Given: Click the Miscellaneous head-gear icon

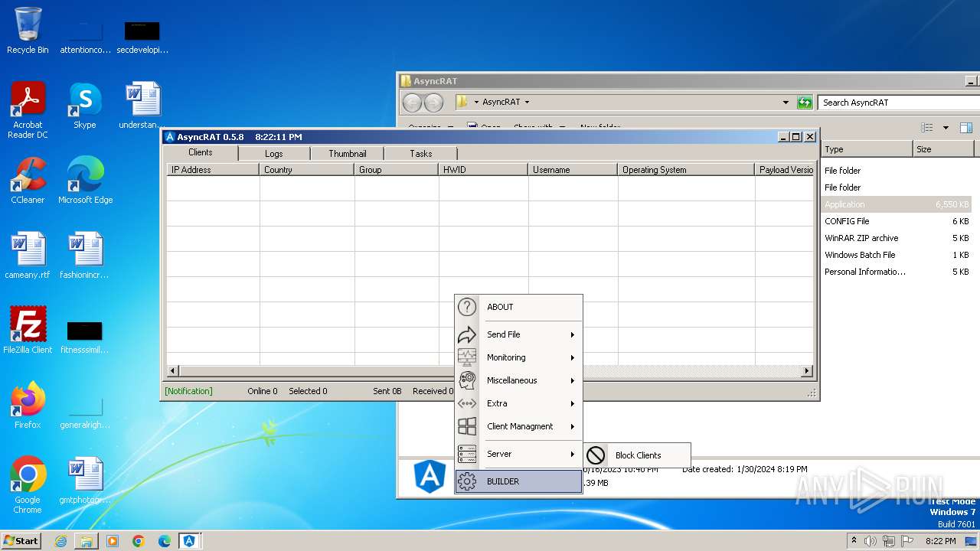Looking at the screenshot, I should tap(467, 380).
